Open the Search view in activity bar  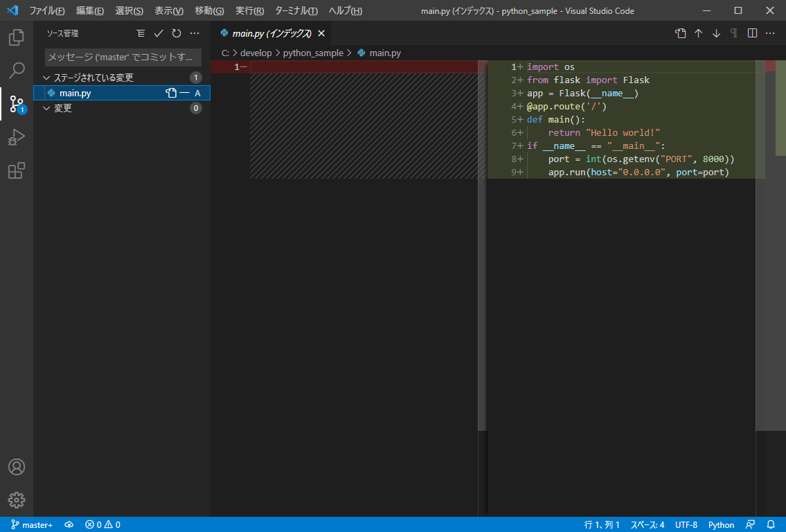point(17,70)
